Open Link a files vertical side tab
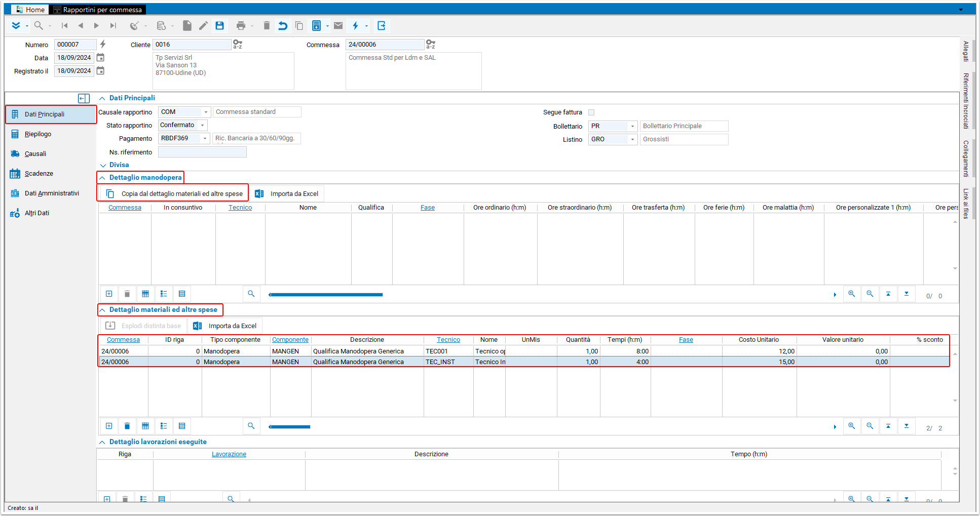The image size is (980, 516). tap(966, 204)
